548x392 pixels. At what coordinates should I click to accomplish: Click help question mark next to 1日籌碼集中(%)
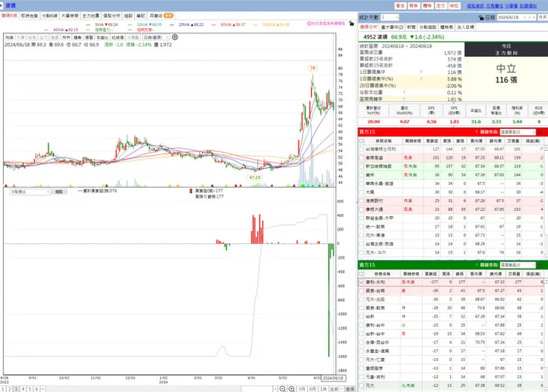(x=421, y=79)
